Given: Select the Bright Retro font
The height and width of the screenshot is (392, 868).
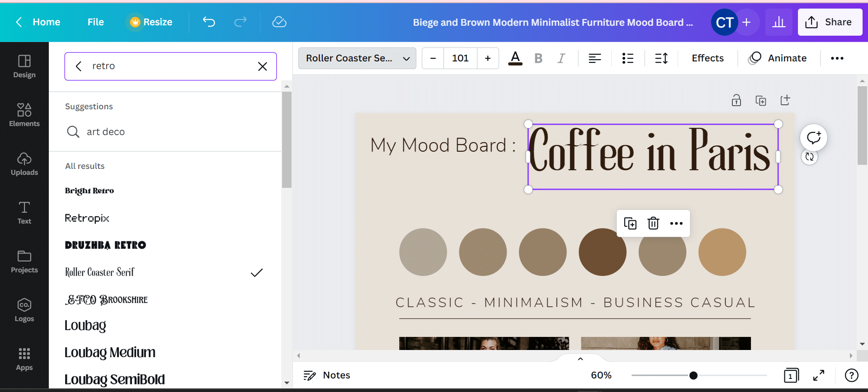Looking at the screenshot, I should 90,191.
